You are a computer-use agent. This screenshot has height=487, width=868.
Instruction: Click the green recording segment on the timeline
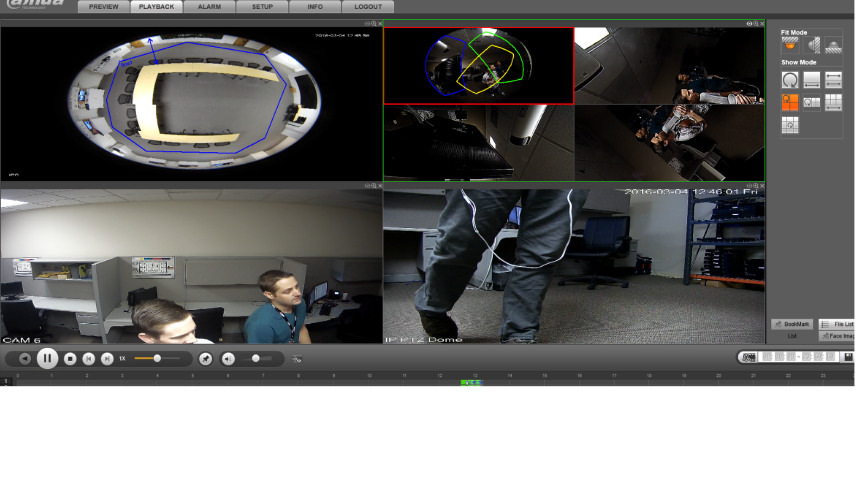[471, 383]
